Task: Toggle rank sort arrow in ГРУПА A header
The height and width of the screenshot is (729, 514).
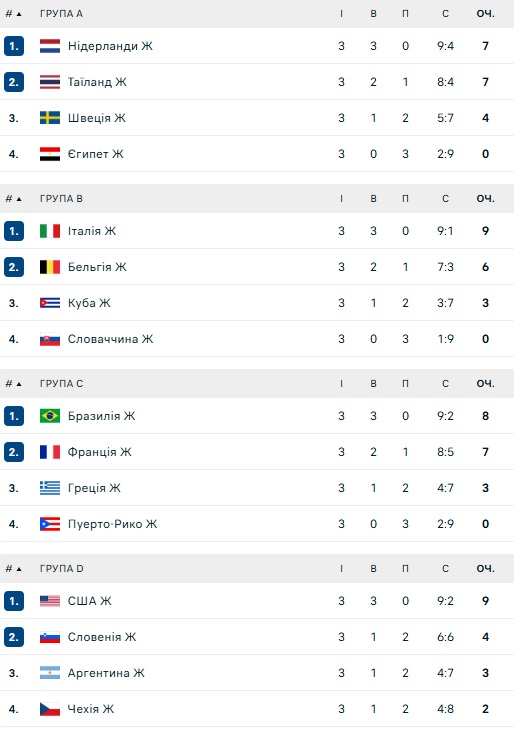Action: coord(19,14)
